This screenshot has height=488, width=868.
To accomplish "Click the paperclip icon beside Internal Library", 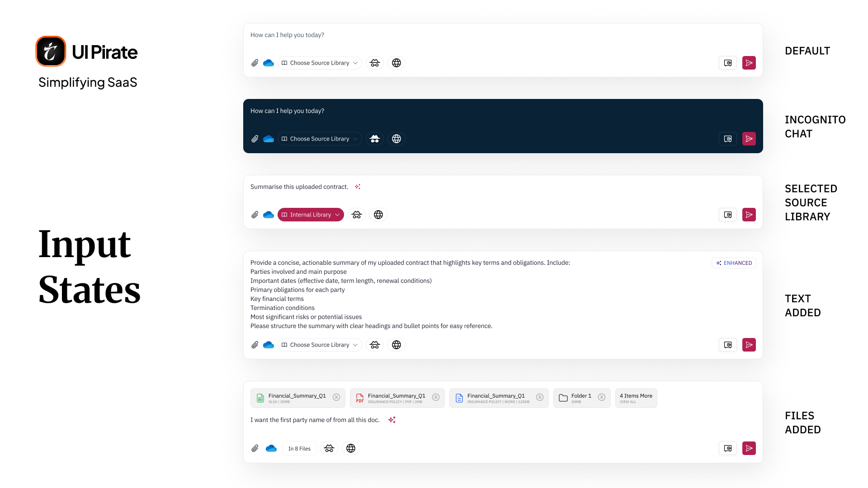I will 255,215.
